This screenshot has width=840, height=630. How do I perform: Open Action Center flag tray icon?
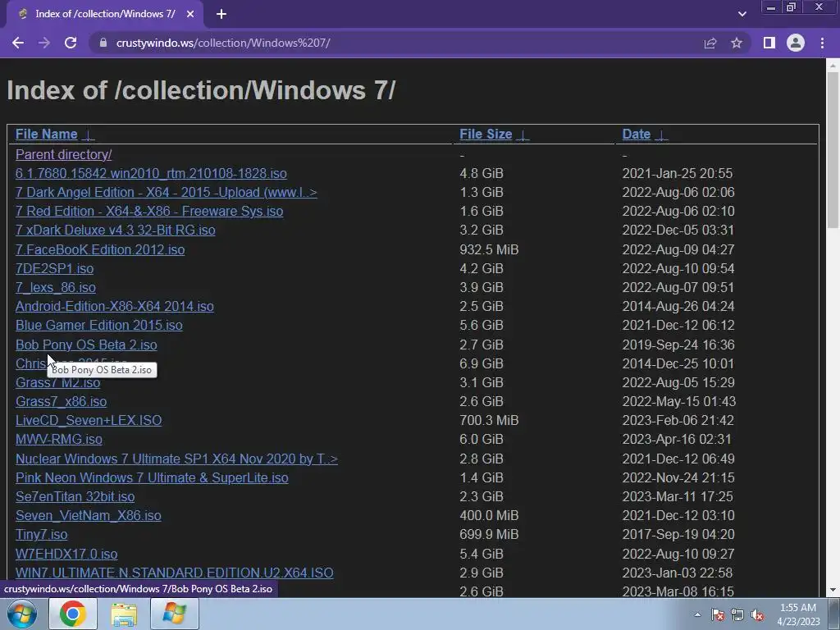(718, 614)
